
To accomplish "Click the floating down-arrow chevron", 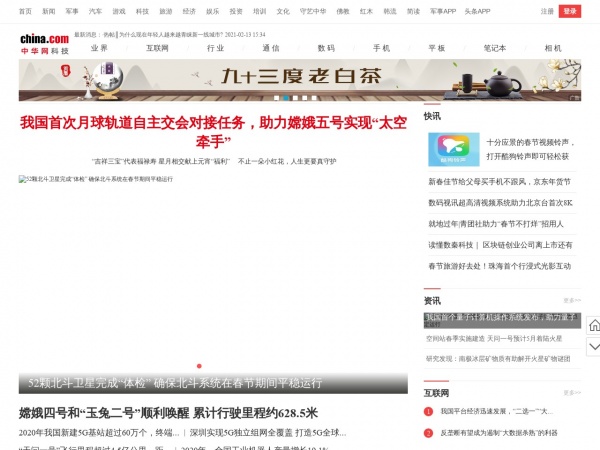I will coord(593,347).
